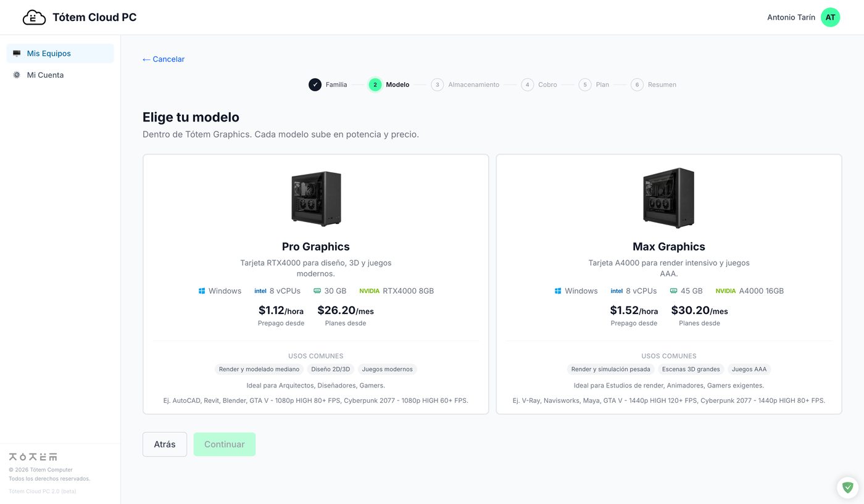Click the checkmark circle for Familia step

point(315,85)
